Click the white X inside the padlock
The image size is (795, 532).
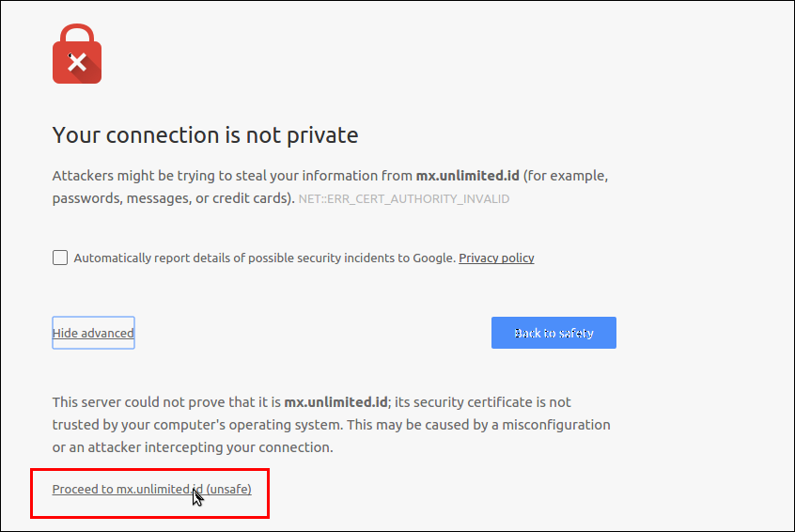click(77, 62)
